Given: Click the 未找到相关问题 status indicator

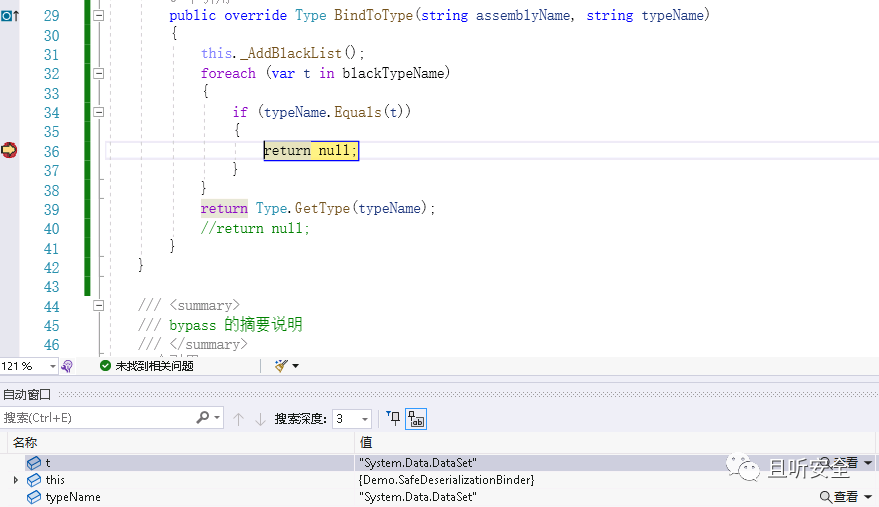Looking at the screenshot, I should (x=147, y=366).
